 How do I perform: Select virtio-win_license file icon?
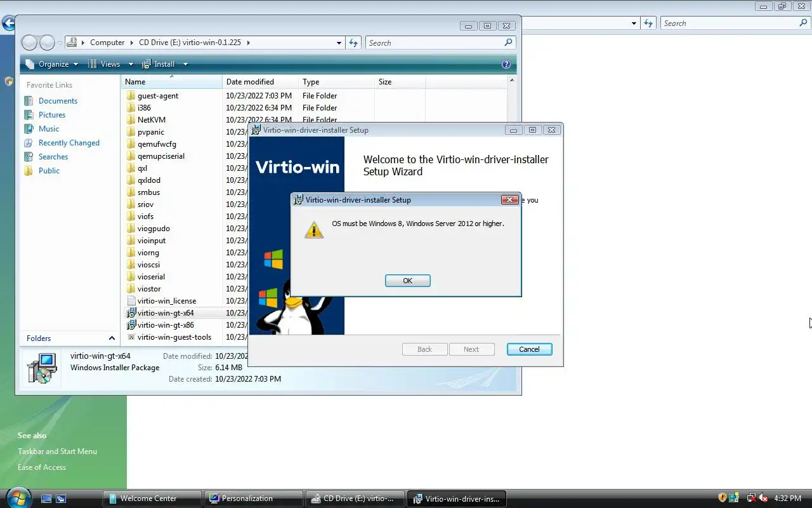click(x=131, y=301)
